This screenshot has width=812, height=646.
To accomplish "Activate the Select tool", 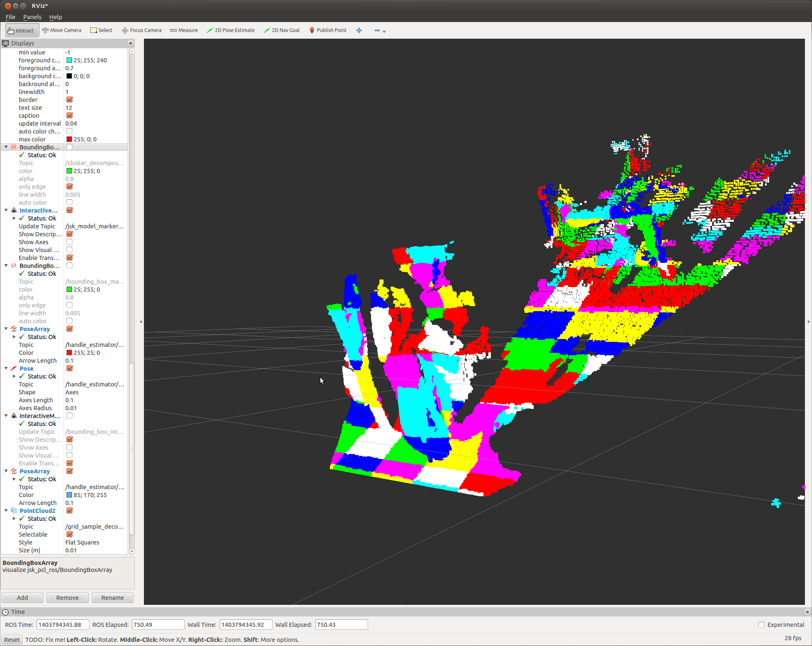I will coord(101,30).
